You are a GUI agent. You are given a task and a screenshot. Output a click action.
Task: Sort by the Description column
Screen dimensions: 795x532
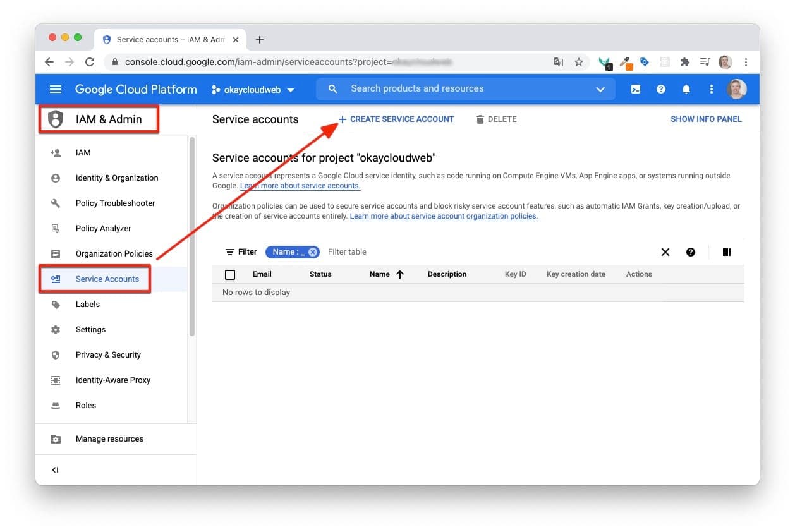click(x=447, y=274)
